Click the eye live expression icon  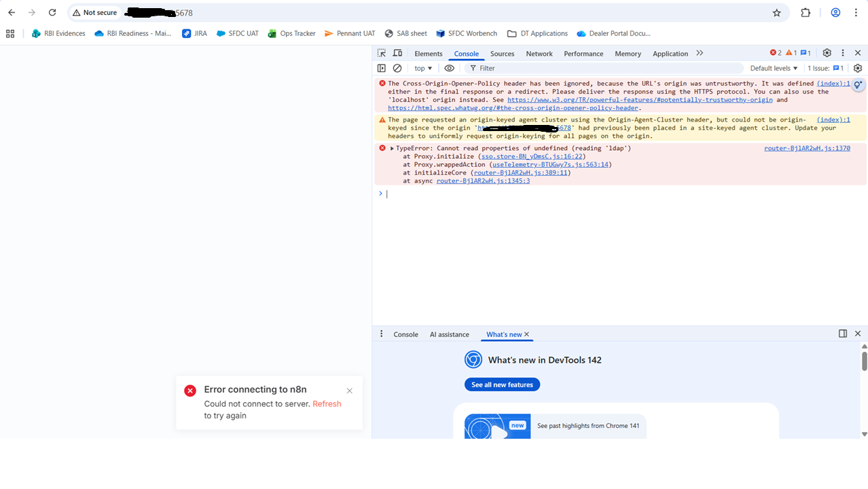[449, 68]
